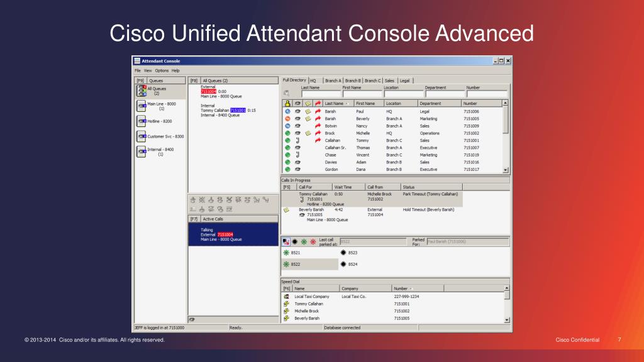Select park device 8524
This screenshot has width=644, height=362.
point(349,265)
